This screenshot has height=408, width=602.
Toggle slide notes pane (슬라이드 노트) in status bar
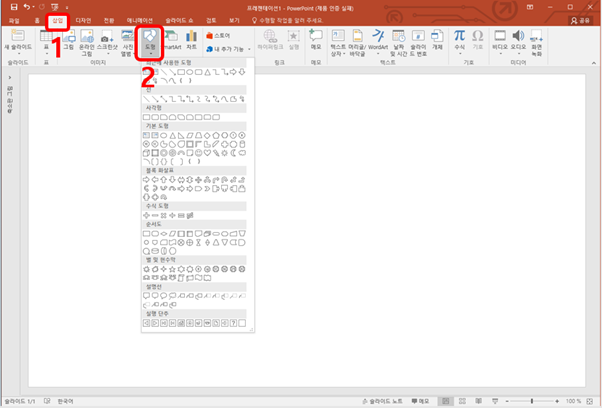382,401
